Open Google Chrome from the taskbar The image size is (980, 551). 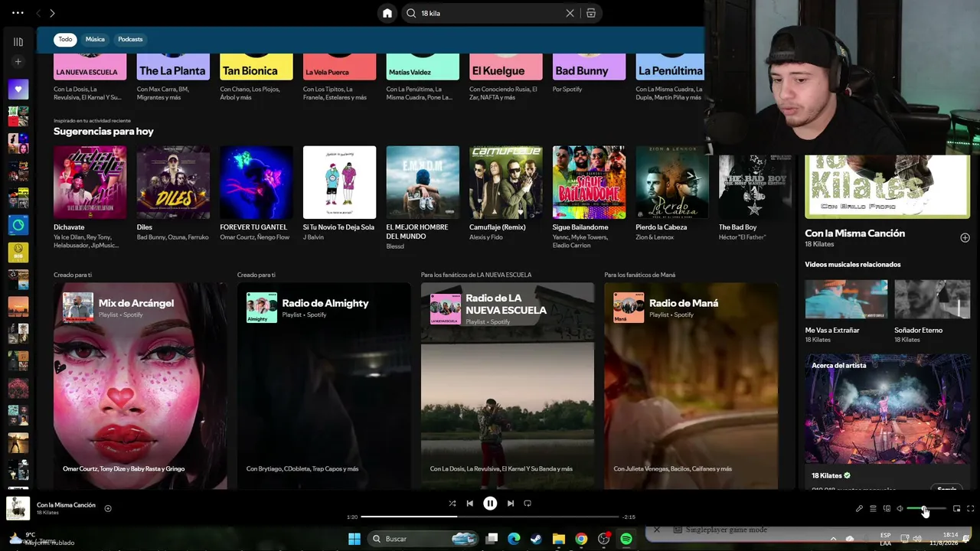coord(581,539)
